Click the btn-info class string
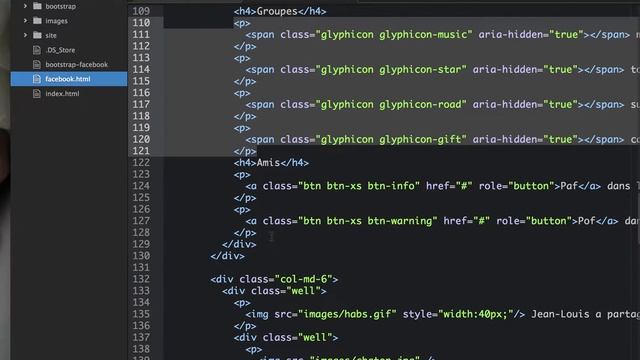640x360 pixels. [359, 186]
